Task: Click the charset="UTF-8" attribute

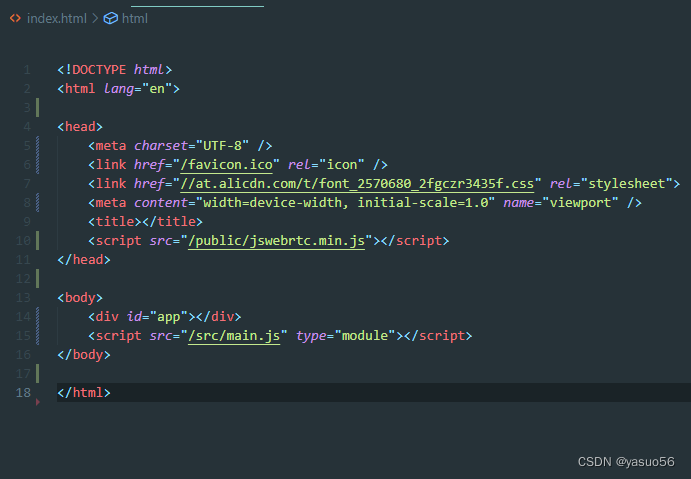Action: [191, 146]
